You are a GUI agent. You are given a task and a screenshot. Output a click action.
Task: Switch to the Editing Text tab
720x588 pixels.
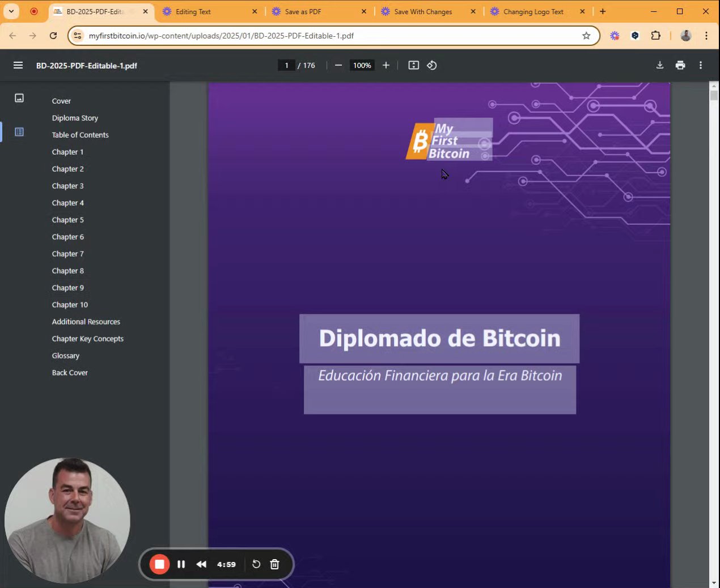pyautogui.click(x=209, y=11)
